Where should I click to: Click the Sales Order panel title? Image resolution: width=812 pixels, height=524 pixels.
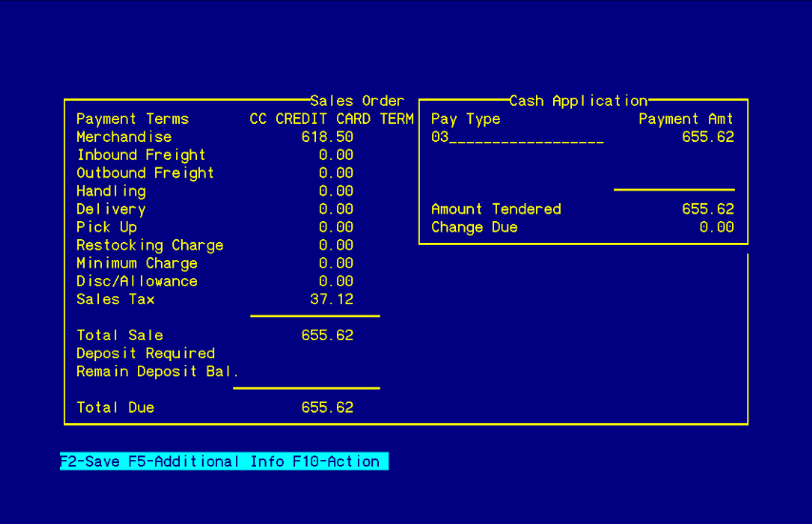(357, 101)
